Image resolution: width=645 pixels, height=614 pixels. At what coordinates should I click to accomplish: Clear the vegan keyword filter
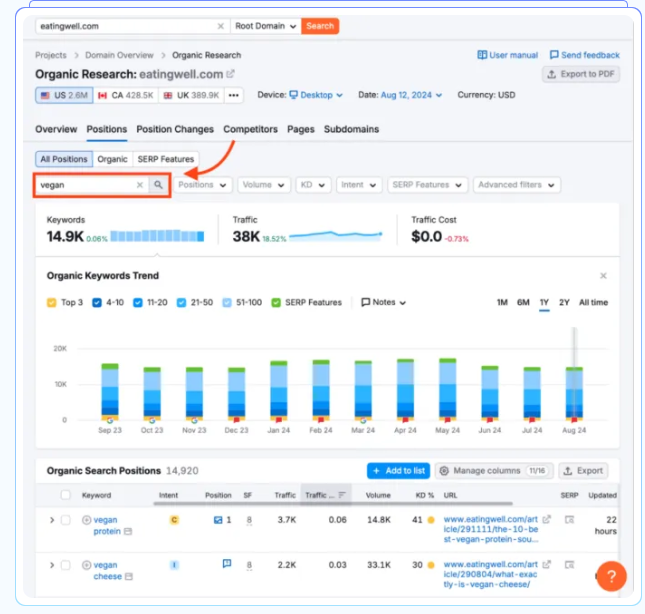click(140, 185)
